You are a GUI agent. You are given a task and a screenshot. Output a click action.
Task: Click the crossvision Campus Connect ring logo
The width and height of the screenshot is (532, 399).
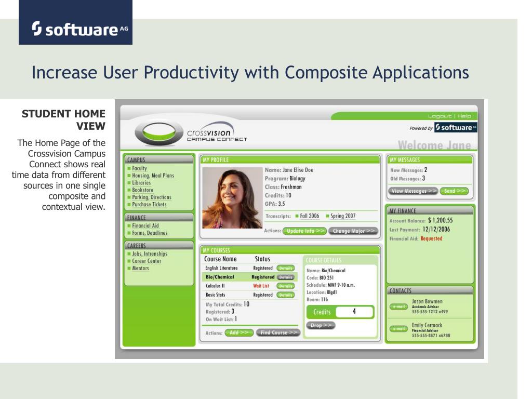[x=159, y=132]
